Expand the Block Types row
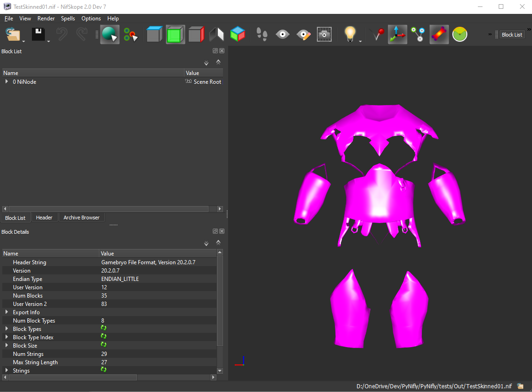The image size is (532, 392). [x=6, y=329]
